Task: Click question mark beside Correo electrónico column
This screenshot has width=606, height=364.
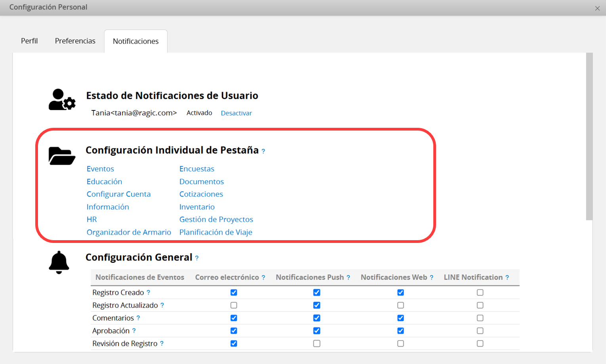Action: click(263, 278)
